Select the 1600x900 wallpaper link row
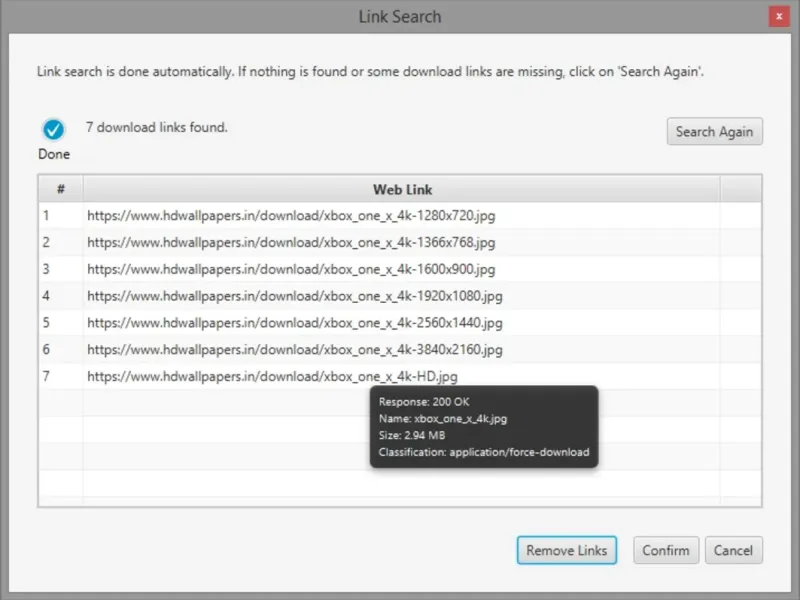800x600 pixels. 399,269
